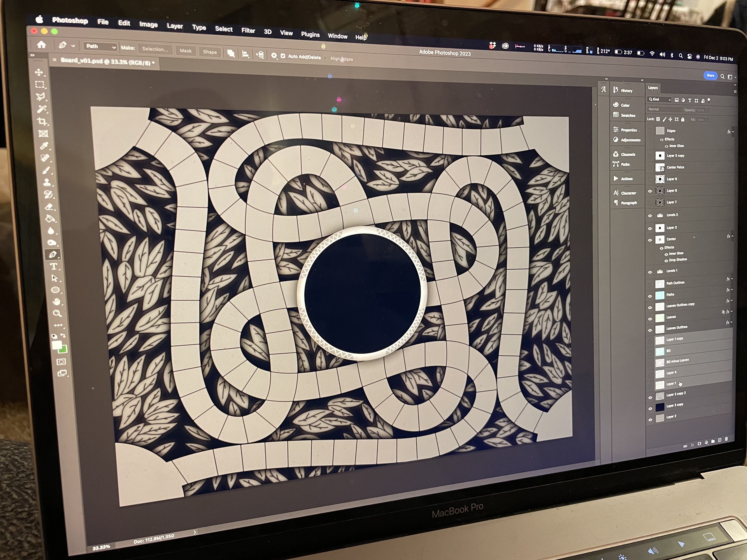This screenshot has height=560, width=747.
Task: Expand Path Outlines layer effects
Action: tap(732, 279)
